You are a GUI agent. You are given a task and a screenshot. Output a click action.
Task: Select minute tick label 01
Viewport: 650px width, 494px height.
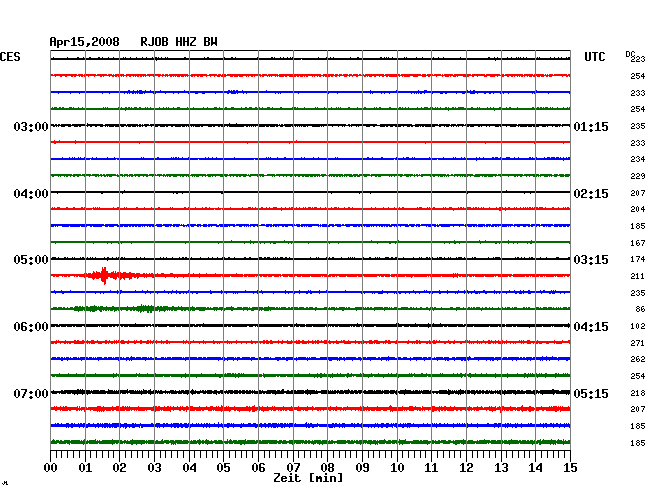click(x=85, y=468)
